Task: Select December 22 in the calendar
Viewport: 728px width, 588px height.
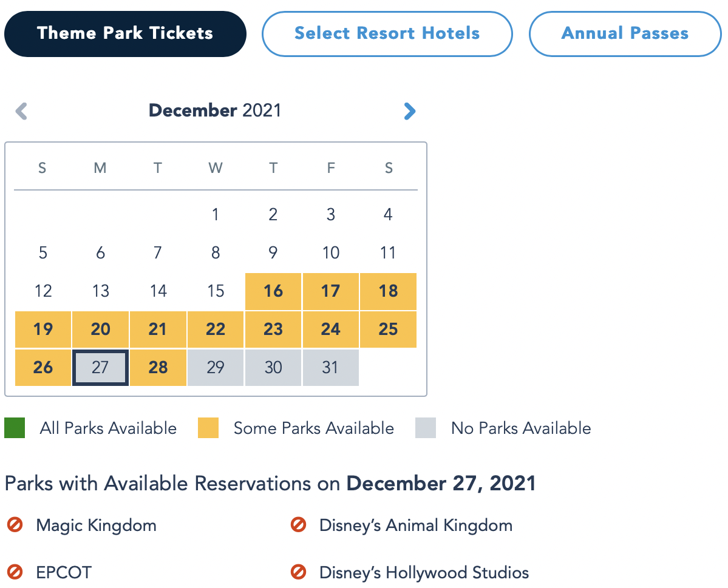Action: click(216, 329)
